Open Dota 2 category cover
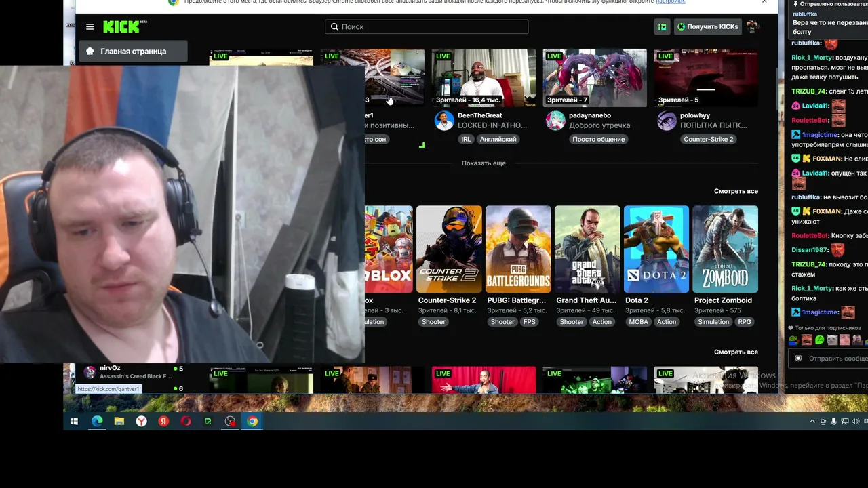 pos(656,249)
